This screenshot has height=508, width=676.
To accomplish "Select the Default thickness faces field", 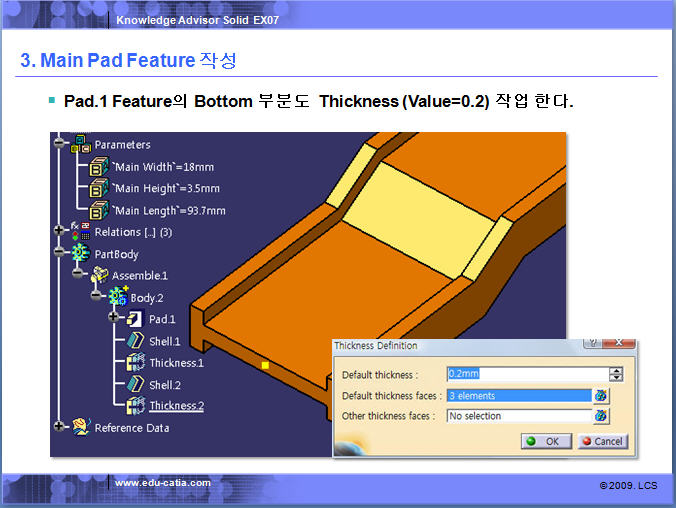I will point(520,395).
